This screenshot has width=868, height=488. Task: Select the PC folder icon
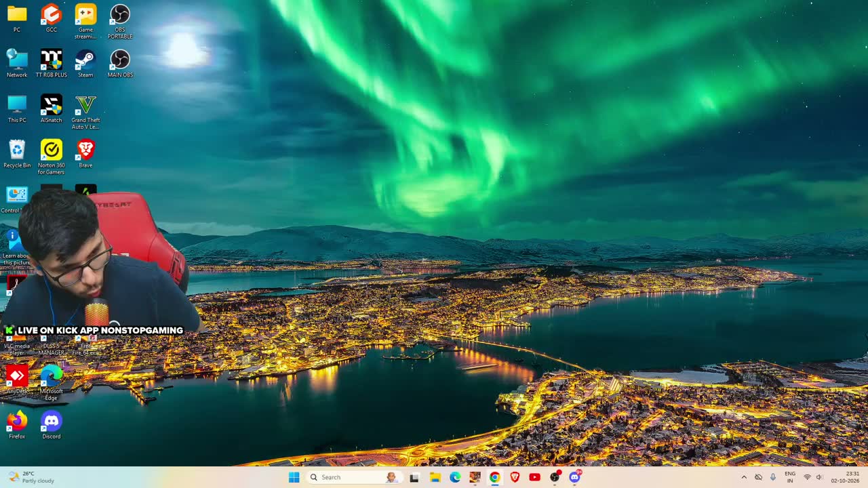(17, 18)
